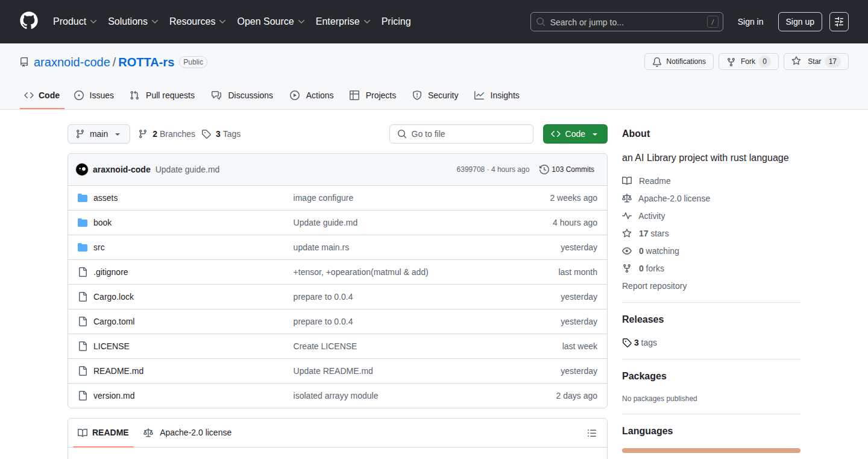The height and width of the screenshot is (459, 868).
Task: Select the README.md file icon
Action: click(x=83, y=371)
